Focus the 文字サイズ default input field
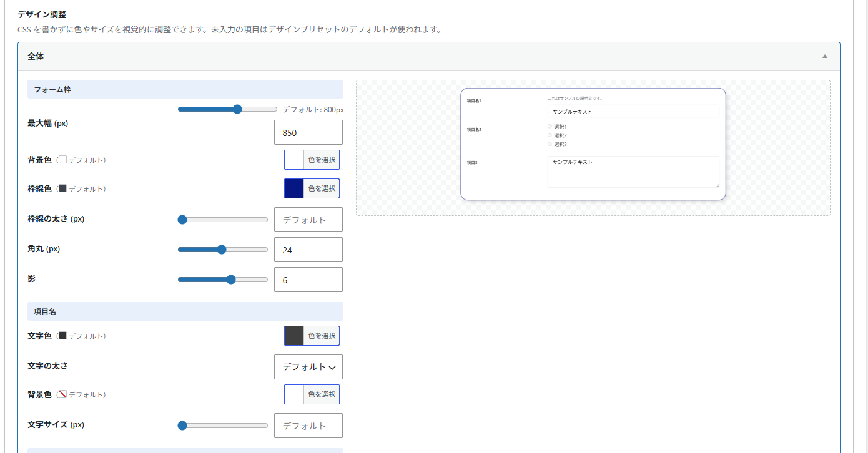 [x=308, y=426]
